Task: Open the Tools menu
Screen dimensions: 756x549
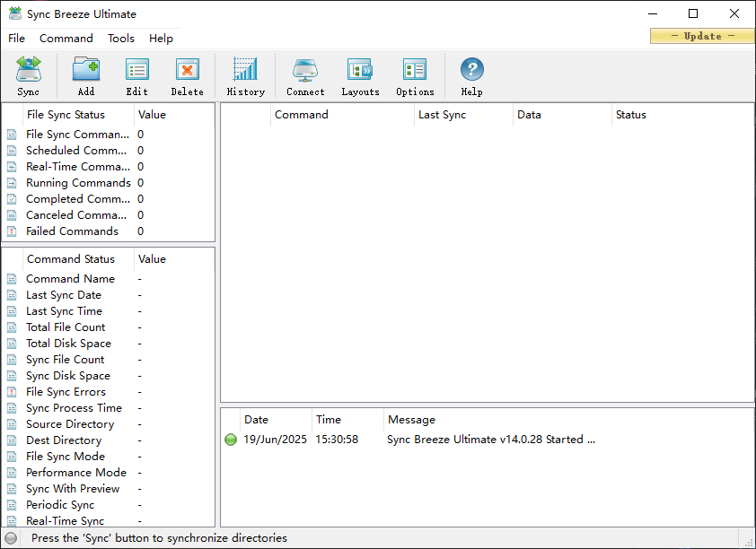Action: click(121, 38)
